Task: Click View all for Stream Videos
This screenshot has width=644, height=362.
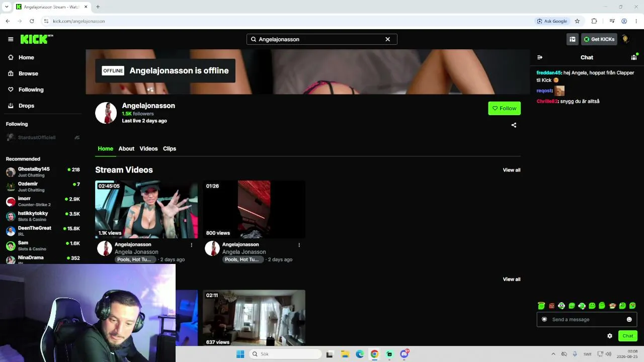Action: point(512,170)
